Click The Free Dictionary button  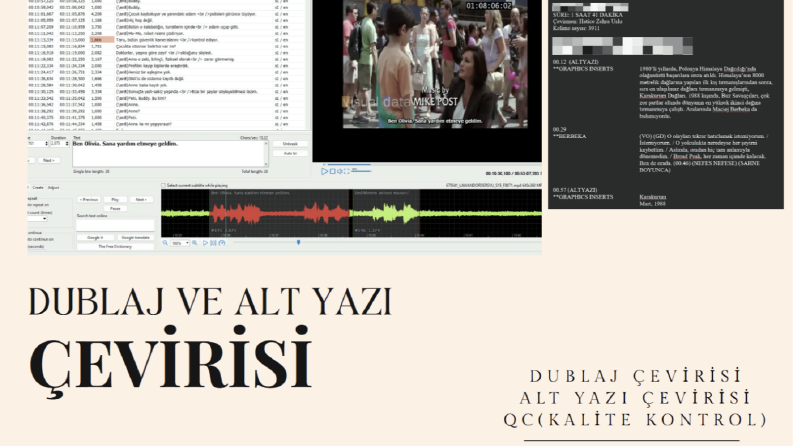[x=115, y=247]
